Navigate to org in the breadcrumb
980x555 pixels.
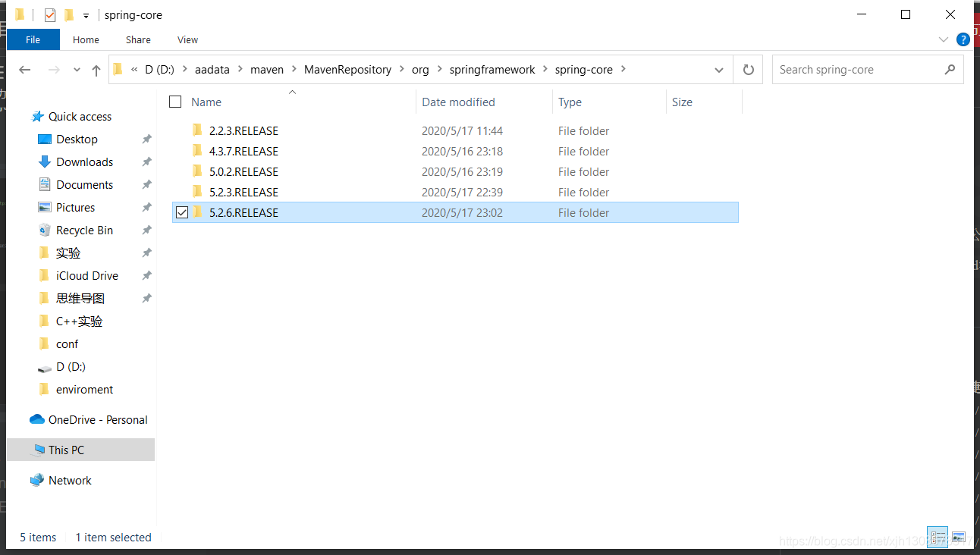coord(420,70)
